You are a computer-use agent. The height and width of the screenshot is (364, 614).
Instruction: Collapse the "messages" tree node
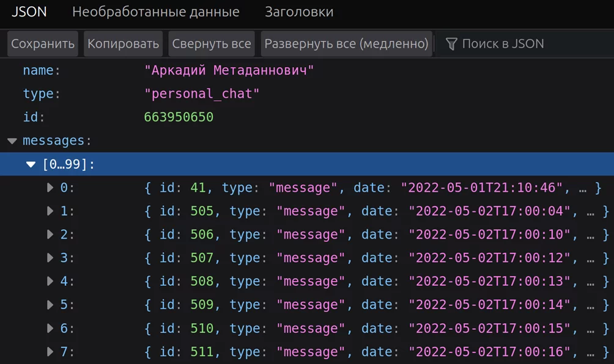pos(12,140)
